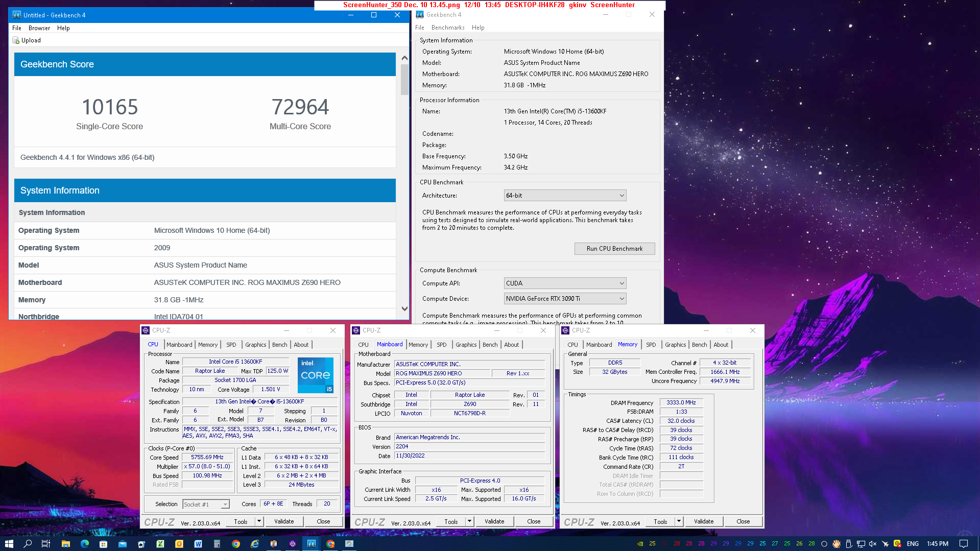The image size is (980, 551).
Task: Open taskbar Search magnifier
Action: click(x=28, y=544)
